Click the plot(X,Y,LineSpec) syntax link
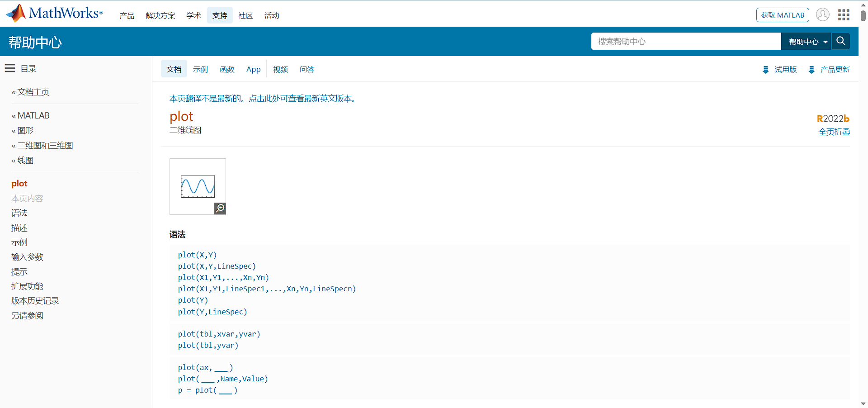This screenshot has height=408, width=868. 217,266
